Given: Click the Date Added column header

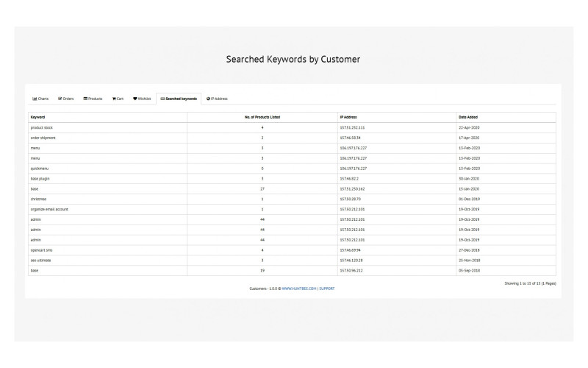Looking at the screenshot, I should point(468,117).
